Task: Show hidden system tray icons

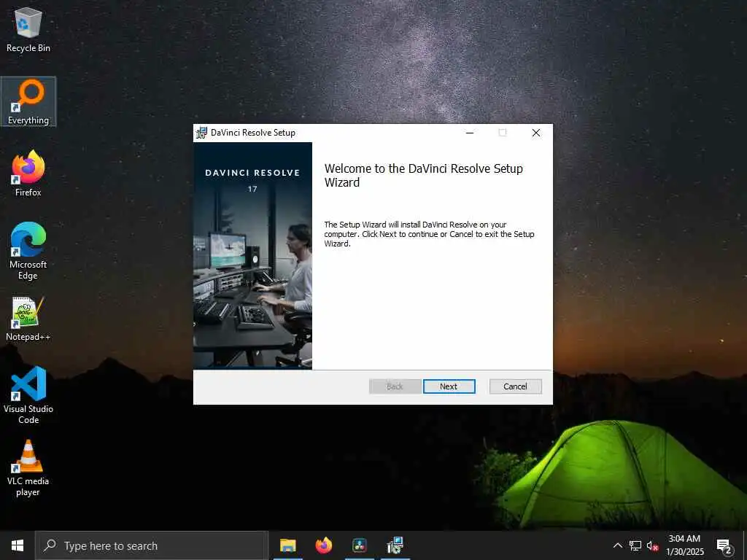Action: click(x=617, y=545)
